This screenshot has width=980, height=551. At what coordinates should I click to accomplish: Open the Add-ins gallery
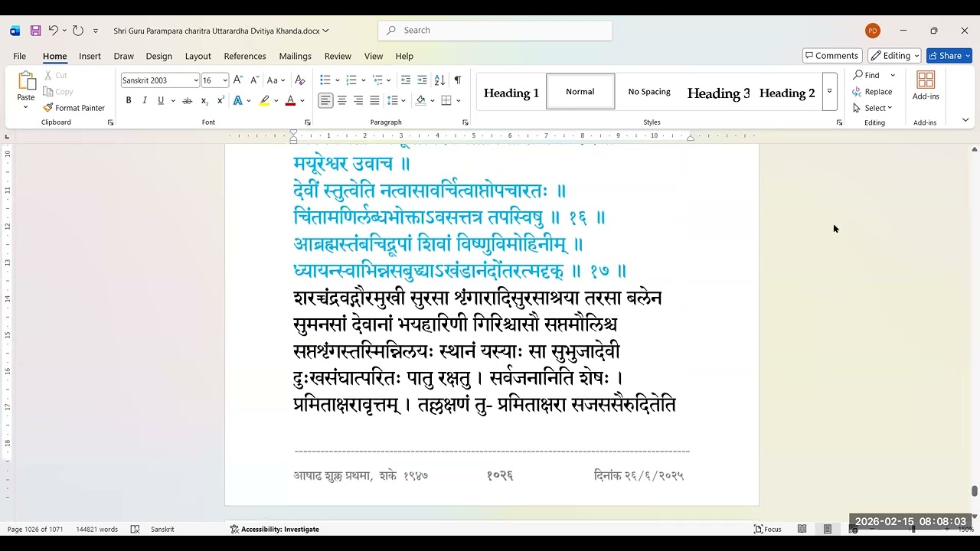pyautogui.click(x=926, y=86)
